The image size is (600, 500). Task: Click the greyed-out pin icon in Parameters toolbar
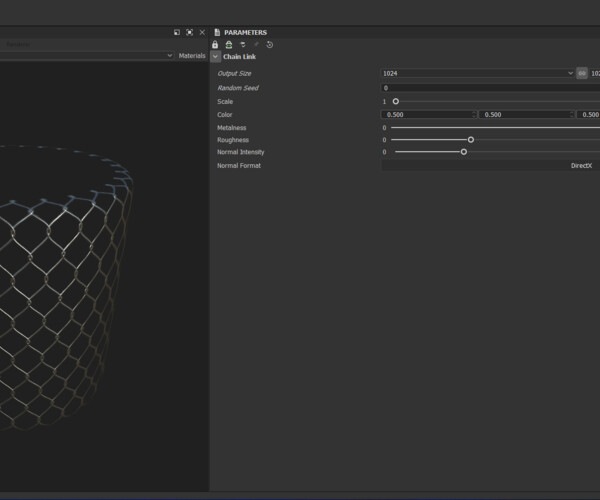pos(256,45)
